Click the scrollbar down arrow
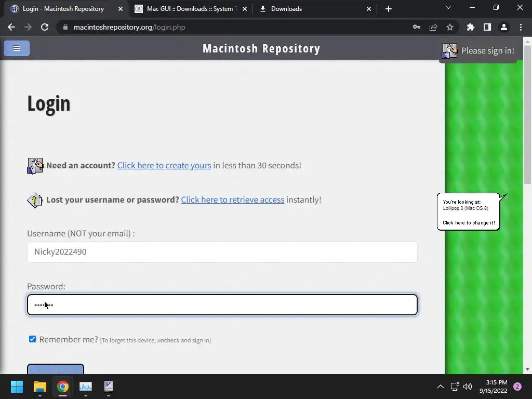The height and width of the screenshot is (399, 532). pos(527,369)
